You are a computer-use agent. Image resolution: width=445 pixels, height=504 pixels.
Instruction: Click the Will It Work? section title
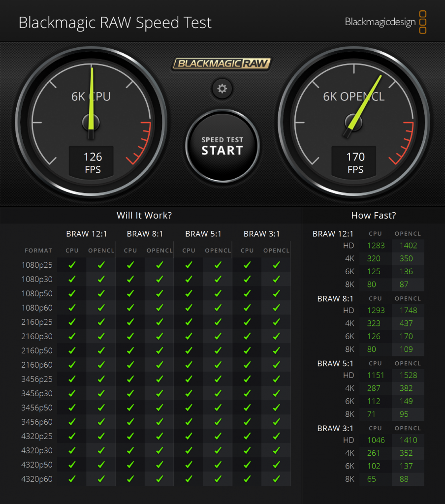(144, 215)
